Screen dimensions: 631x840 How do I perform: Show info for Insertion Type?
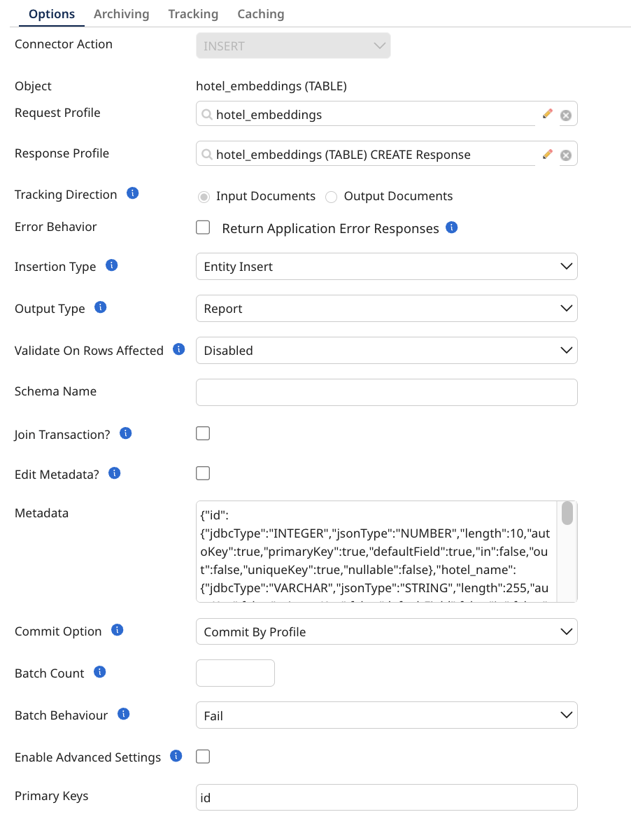click(111, 265)
